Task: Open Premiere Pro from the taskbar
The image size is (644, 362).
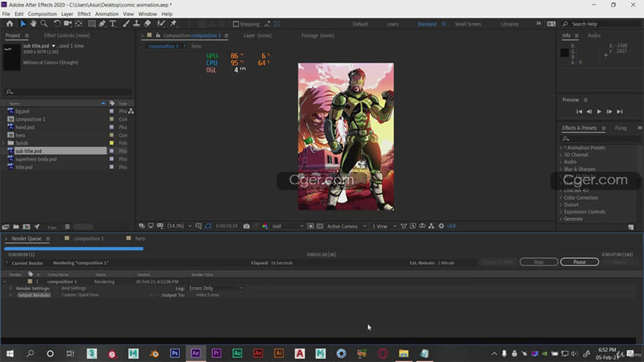Action: [217, 353]
